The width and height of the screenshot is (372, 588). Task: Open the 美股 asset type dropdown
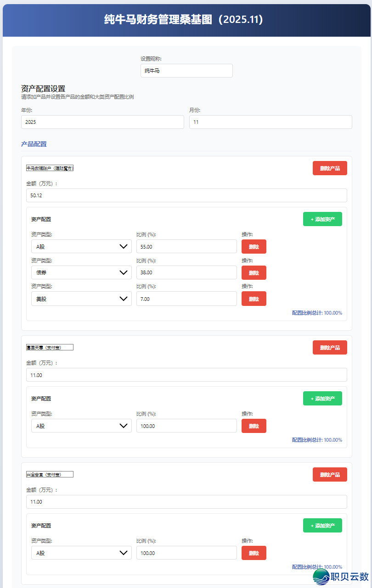tap(81, 299)
